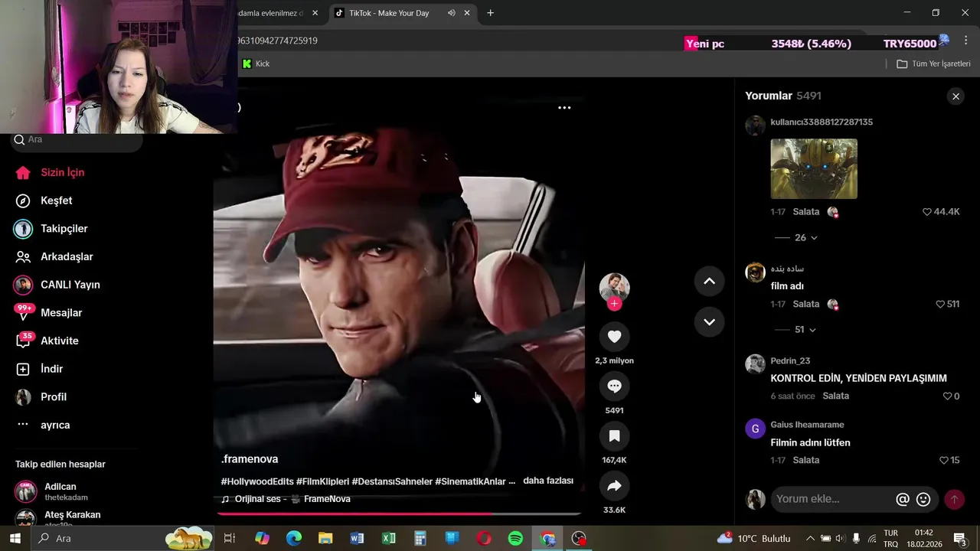980x551 pixels.
Task: Mute the TikTok browser tab audio
Action: pos(451,13)
